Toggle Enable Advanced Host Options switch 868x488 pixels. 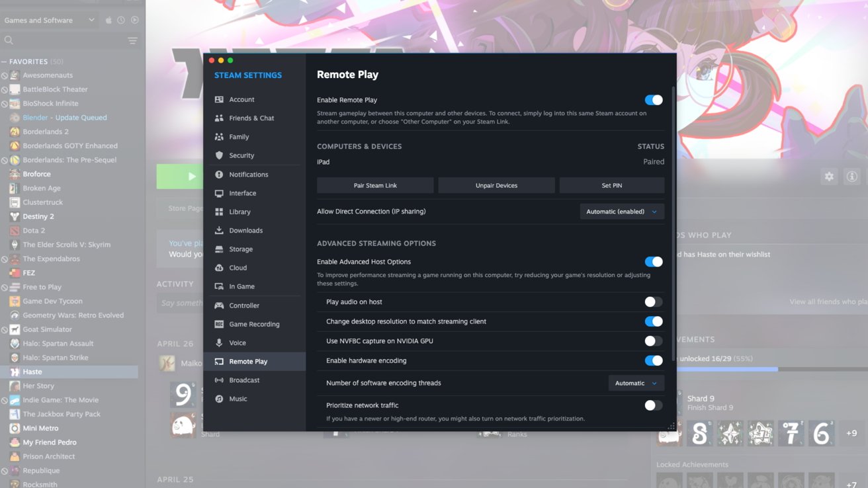(654, 262)
